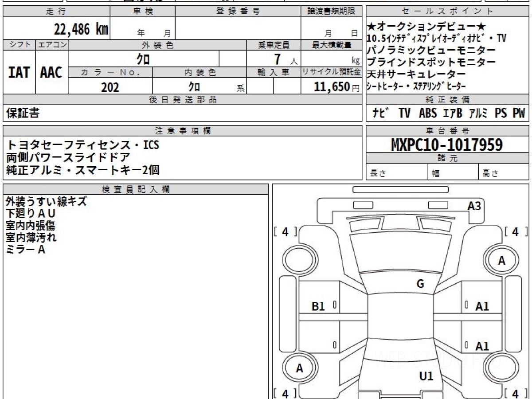Select the chassis number MXPC10-1017959

pyautogui.click(x=447, y=145)
